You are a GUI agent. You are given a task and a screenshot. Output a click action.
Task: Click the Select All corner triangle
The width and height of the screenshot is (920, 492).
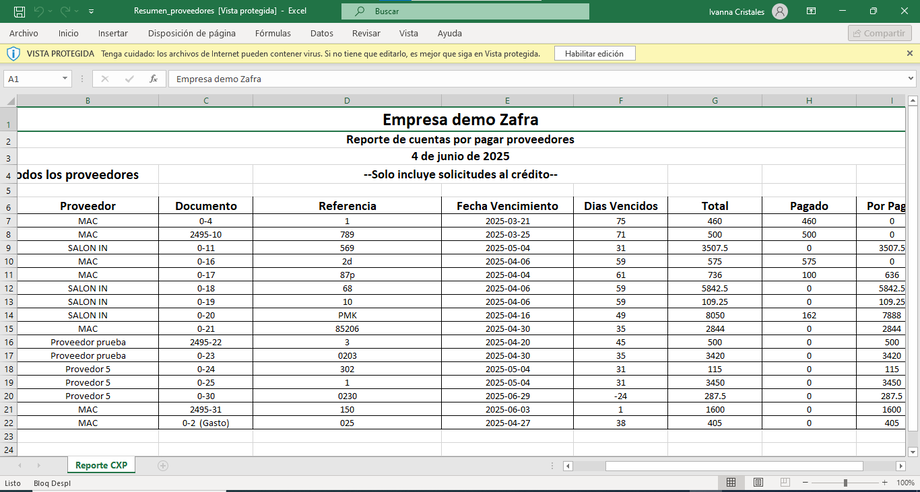click(x=10, y=101)
